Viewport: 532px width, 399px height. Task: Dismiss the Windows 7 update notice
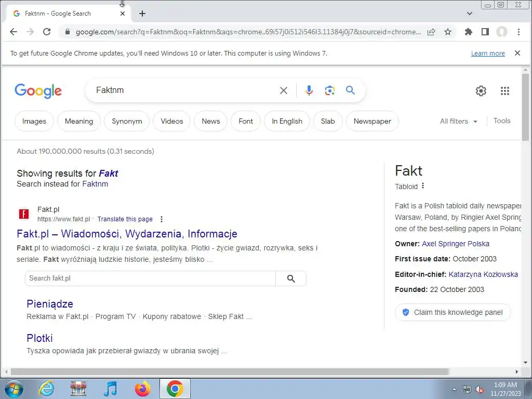[x=517, y=53]
